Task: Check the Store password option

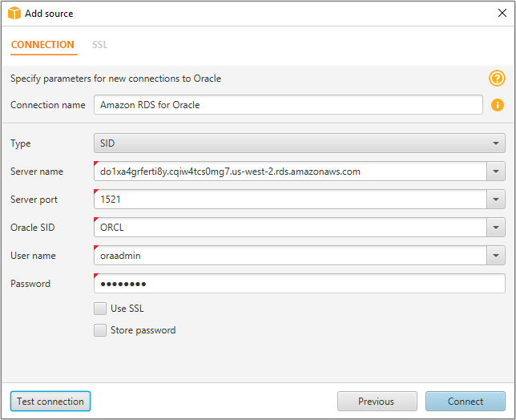Action: tap(100, 330)
